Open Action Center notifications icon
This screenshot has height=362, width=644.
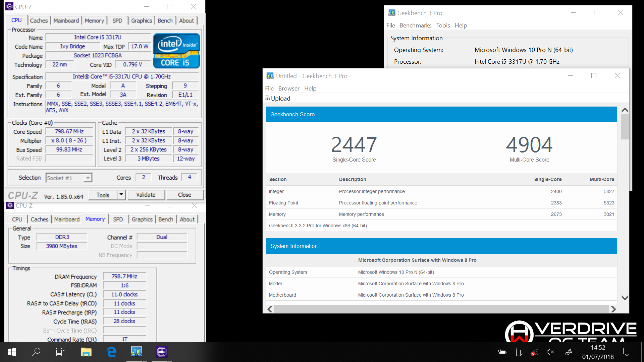click(x=627, y=352)
